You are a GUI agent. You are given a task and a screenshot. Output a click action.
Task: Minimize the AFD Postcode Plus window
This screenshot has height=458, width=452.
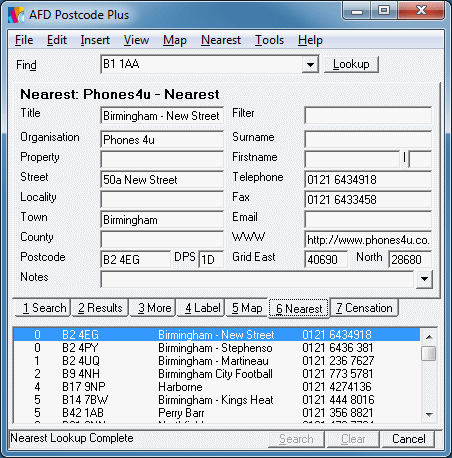tap(357, 11)
